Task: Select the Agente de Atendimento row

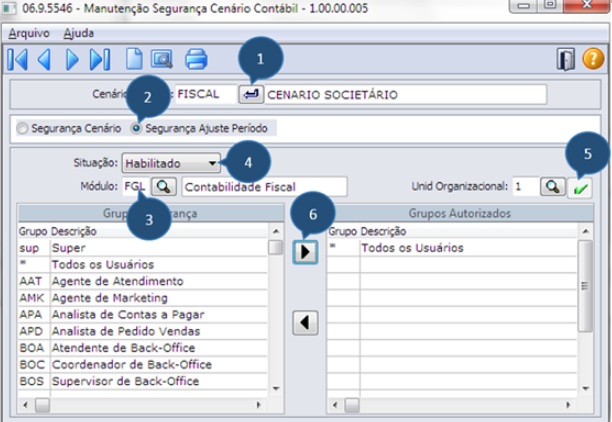Action: tap(142, 281)
